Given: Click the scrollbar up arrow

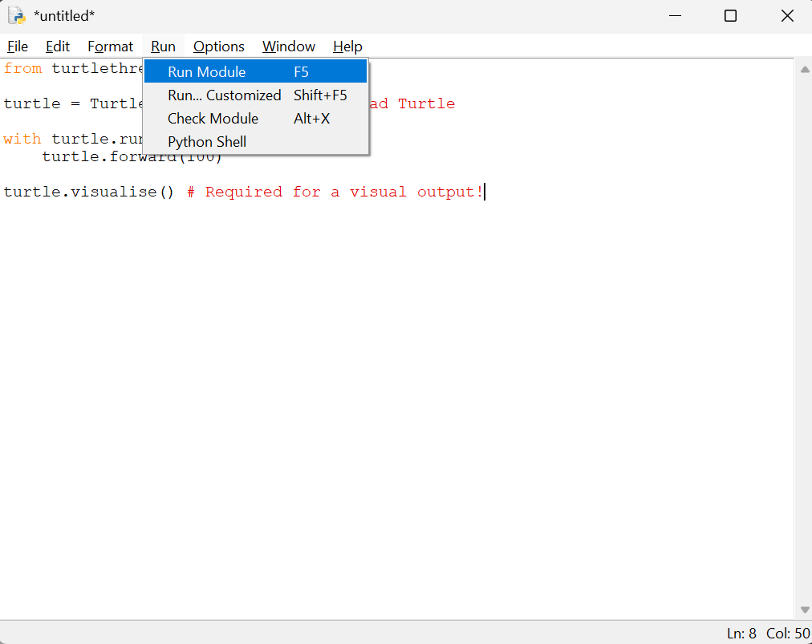Looking at the screenshot, I should [x=805, y=70].
